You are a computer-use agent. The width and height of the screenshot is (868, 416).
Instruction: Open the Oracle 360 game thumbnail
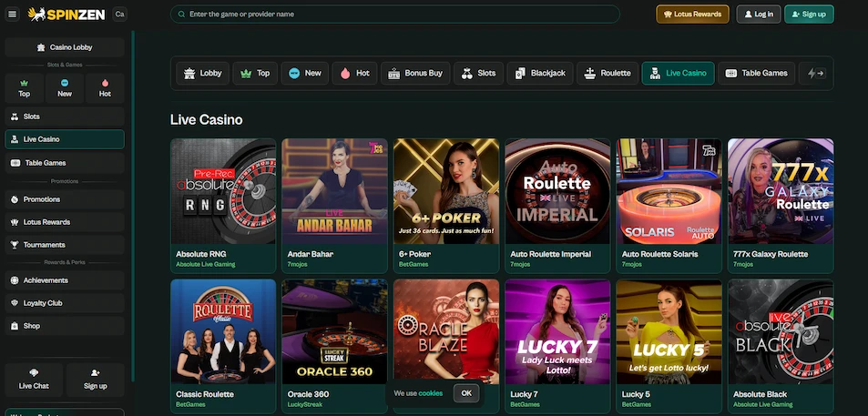tap(334, 332)
